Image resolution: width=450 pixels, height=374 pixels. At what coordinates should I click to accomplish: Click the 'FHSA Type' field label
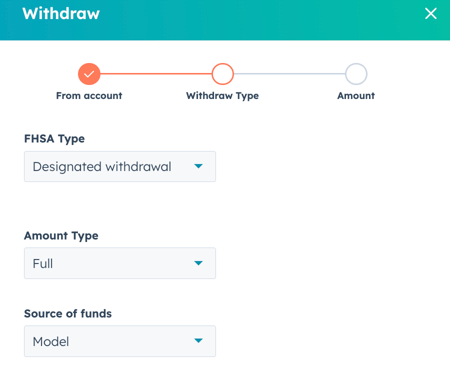pos(54,139)
